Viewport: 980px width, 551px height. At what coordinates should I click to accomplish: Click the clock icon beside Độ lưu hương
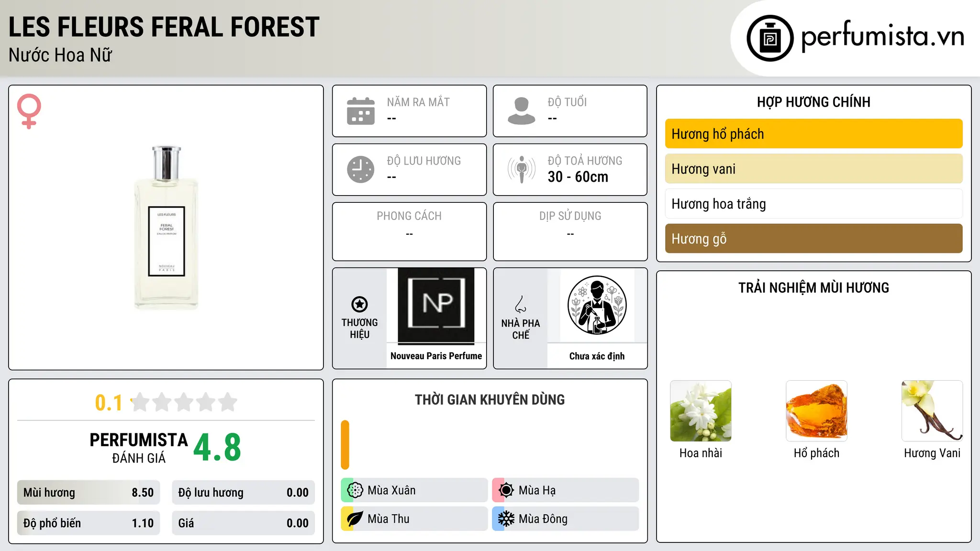[x=361, y=169]
